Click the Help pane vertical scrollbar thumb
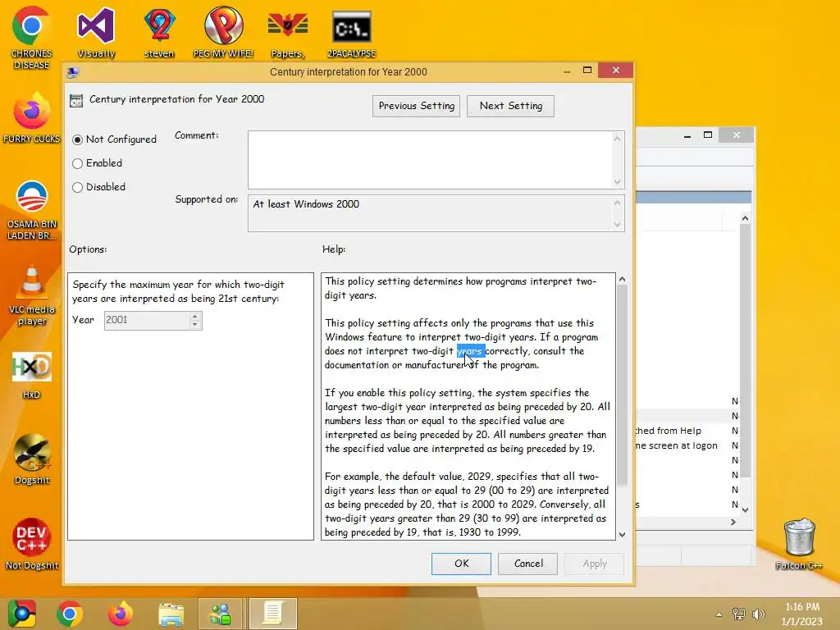 622,385
